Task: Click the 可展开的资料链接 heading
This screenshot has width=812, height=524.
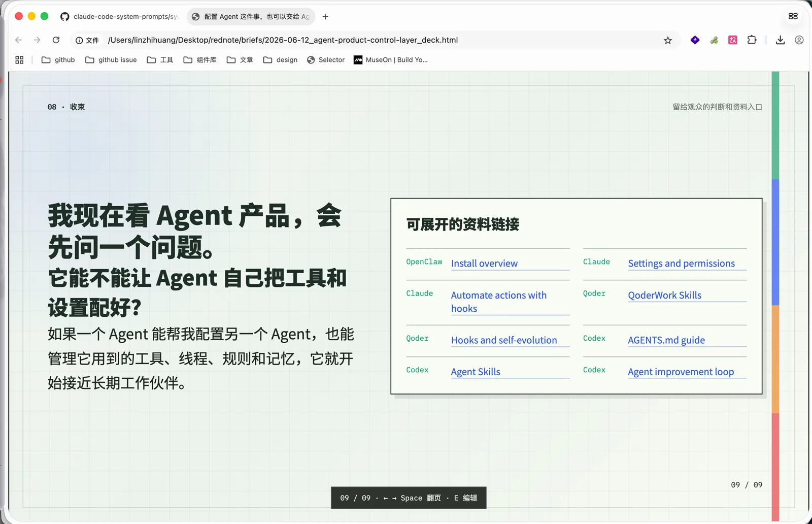Action: tap(462, 224)
